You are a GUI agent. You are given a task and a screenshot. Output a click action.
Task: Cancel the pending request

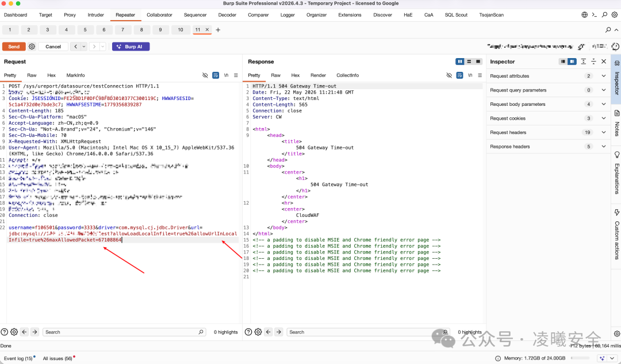click(x=53, y=47)
